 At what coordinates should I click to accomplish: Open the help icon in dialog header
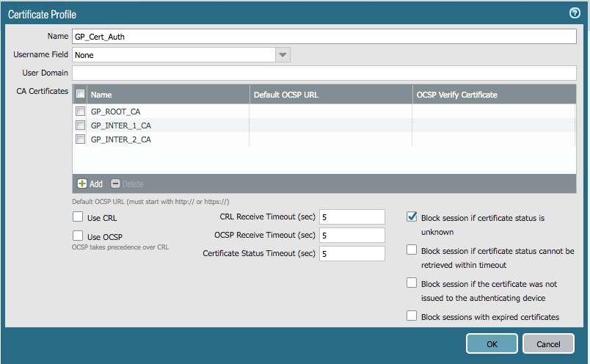pos(575,12)
